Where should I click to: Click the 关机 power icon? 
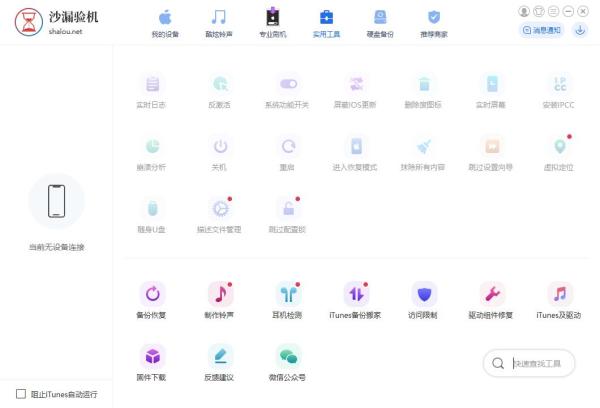tap(220, 146)
